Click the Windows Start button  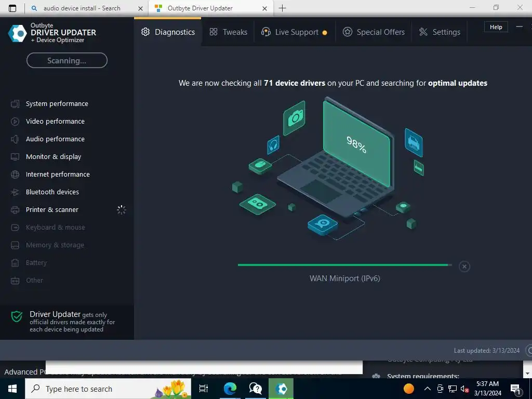coord(12,389)
